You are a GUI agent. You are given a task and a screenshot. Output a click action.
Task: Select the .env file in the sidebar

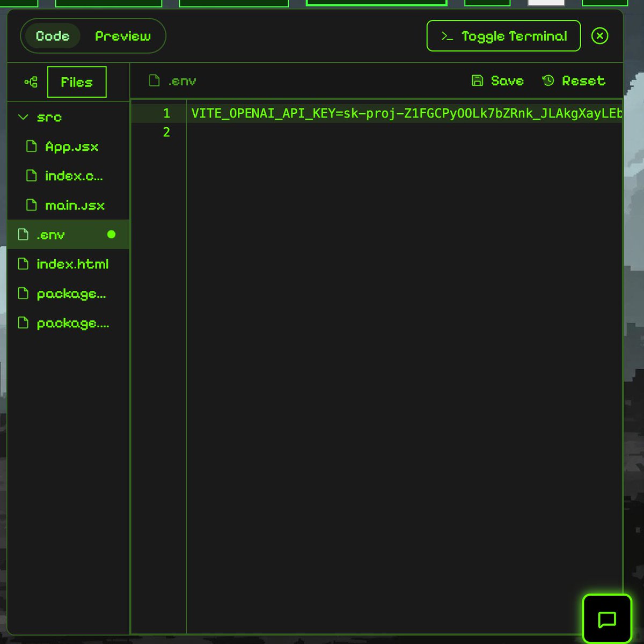point(68,235)
